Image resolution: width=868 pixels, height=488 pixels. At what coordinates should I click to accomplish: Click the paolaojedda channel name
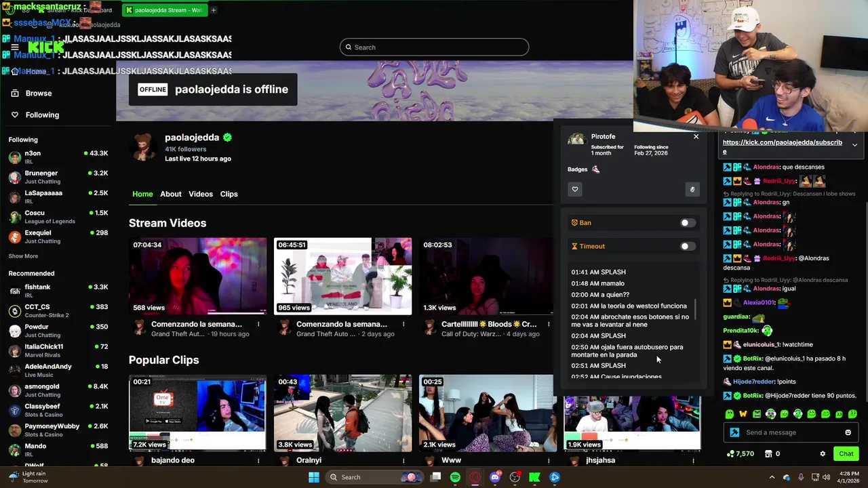pyautogui.click(x=191, y=138)
